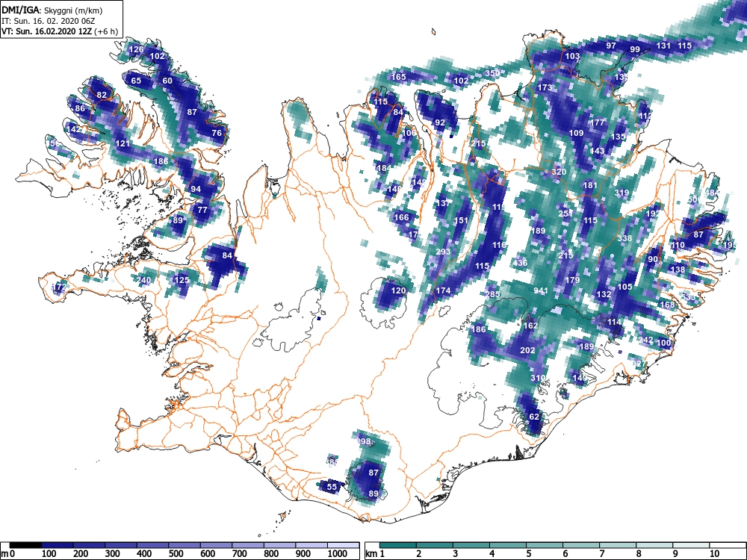
Task: Click the visibility value '92'
Action: (440, 122)
